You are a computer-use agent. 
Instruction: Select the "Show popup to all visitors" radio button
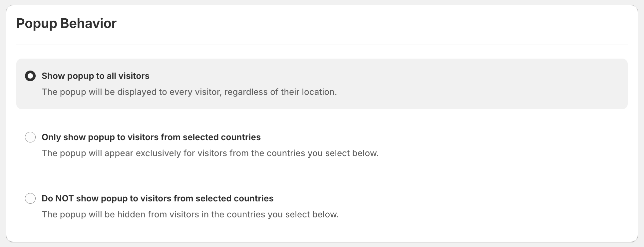pos(30,76)
